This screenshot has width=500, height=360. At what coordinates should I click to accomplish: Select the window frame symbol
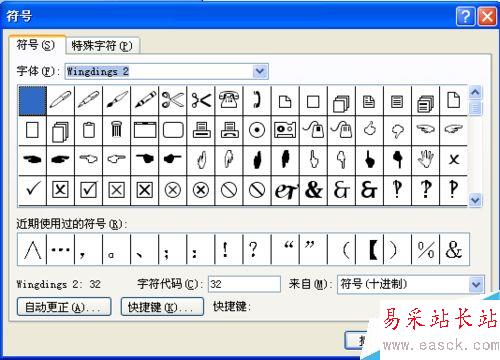click(145, 130)
